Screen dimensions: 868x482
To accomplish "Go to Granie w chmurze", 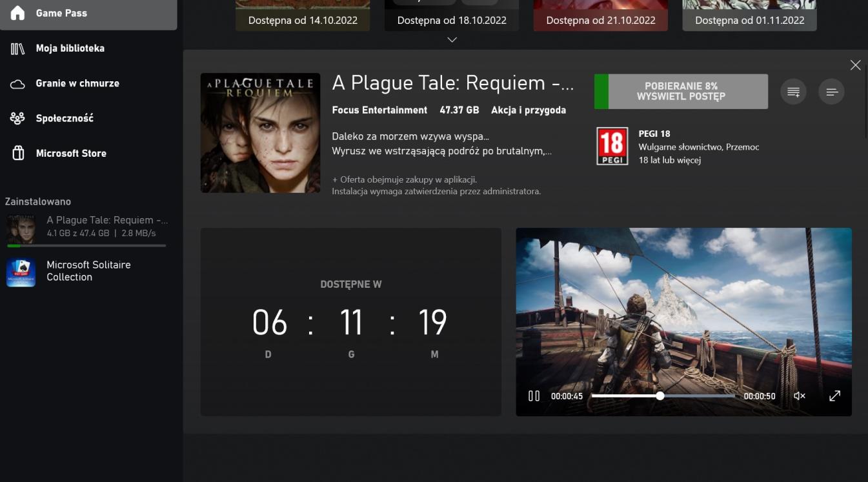I will (x=77, y=83).
